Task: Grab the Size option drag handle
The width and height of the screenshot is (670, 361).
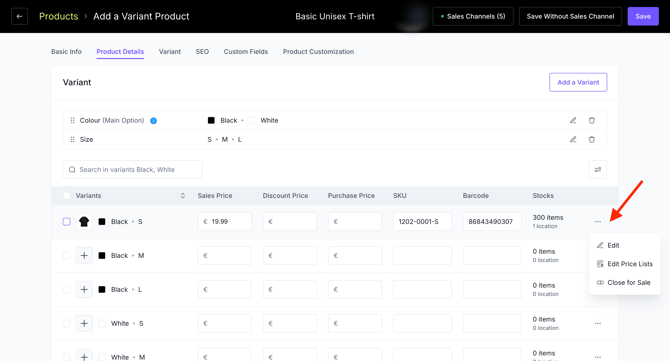Action: point(72,139)
